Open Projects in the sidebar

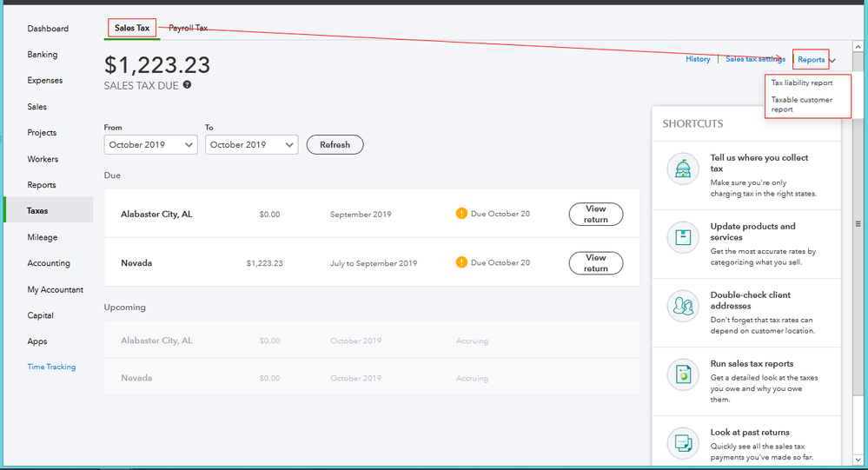tap(42, 132)
